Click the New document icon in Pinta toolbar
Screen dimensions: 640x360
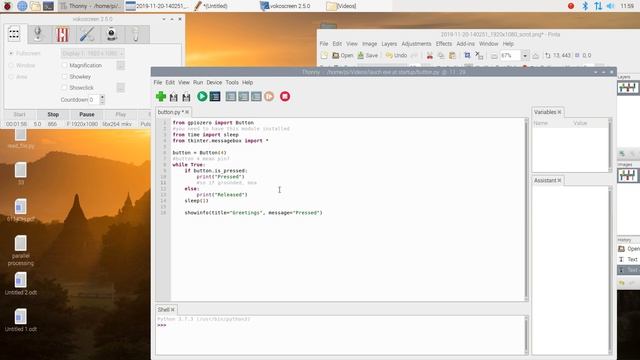point(324,56)
